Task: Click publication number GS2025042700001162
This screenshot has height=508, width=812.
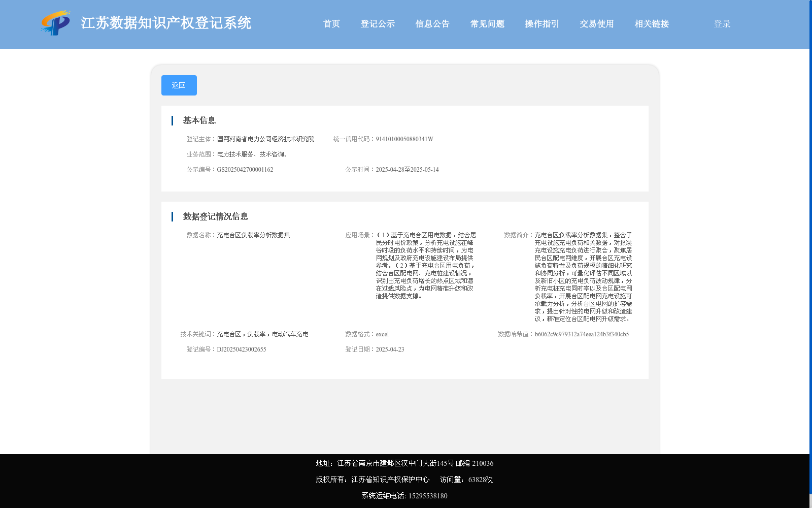Action: [245, 170]
